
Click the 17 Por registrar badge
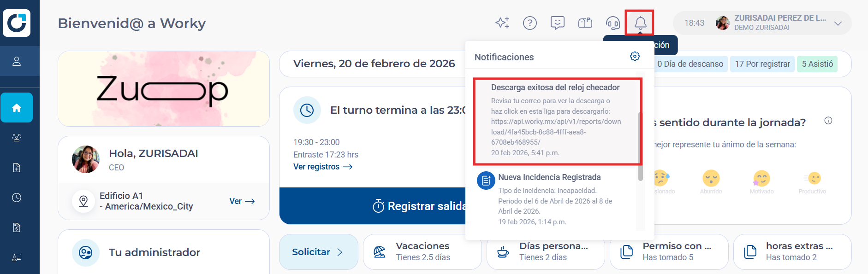[x=762, y=64]
